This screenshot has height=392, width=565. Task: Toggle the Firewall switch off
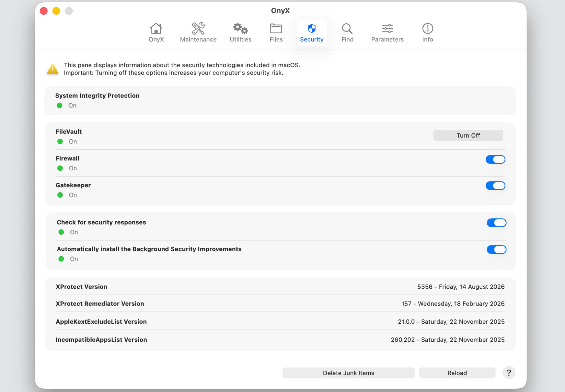pyautogui.click(x=495, y=159)
